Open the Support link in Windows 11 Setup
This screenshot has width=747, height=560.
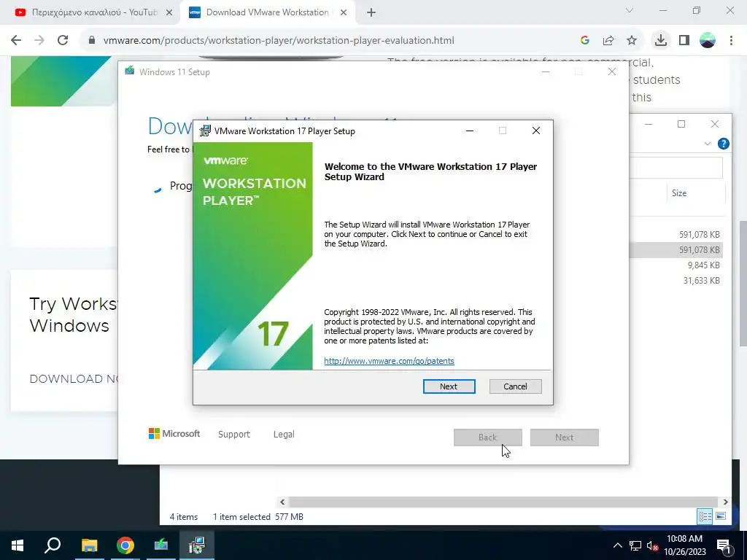pos(234,434)
